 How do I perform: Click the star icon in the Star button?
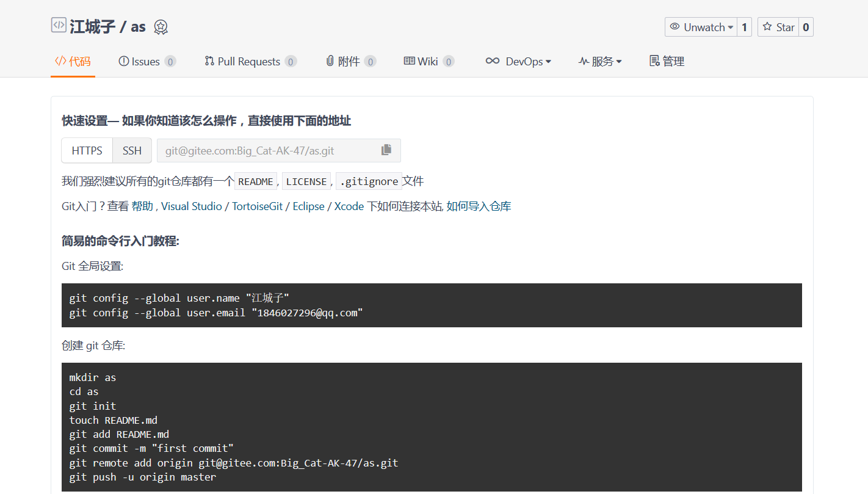pyautogui.click(x=767, y=27)
